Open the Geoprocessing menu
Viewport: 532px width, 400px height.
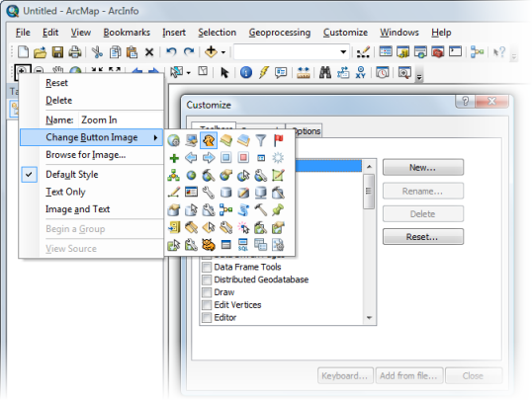[x=280, y=33]
